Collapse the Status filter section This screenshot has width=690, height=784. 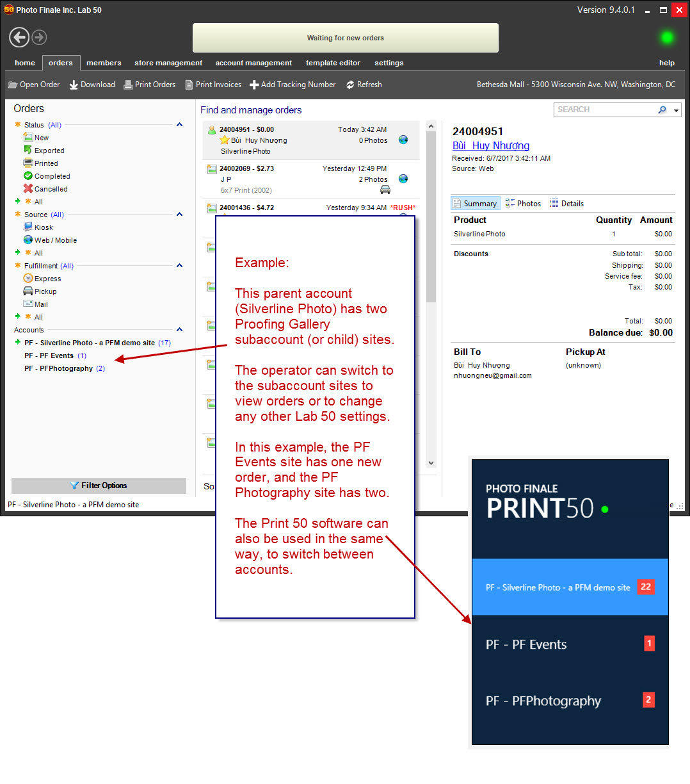pyautogui.click(x=179, y=125)
